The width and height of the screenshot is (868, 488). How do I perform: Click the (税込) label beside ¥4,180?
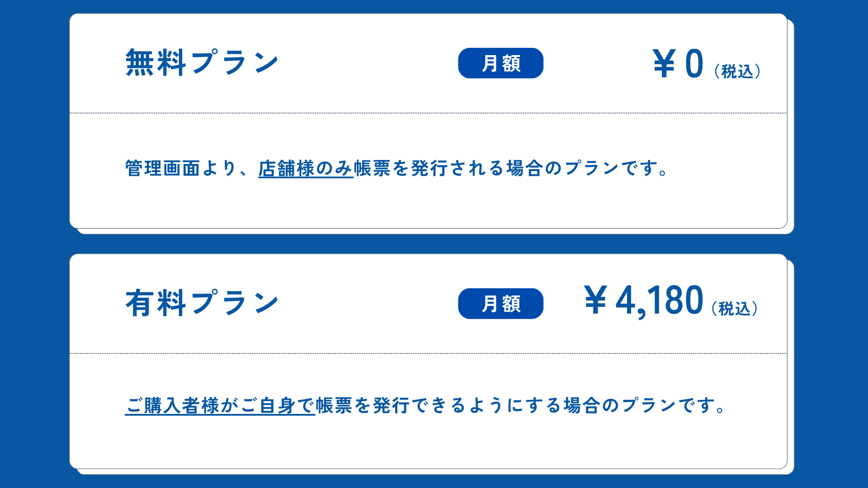pos(735,309)
